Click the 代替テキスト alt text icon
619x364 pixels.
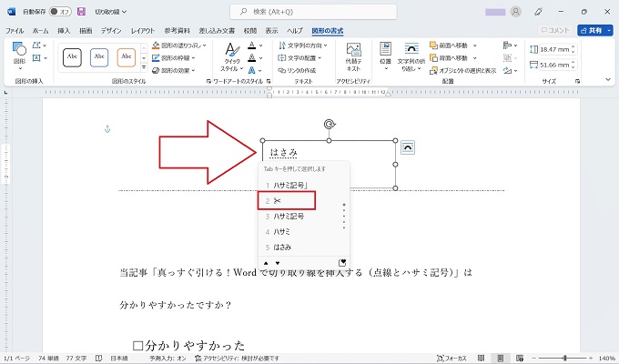coord(353,57)
